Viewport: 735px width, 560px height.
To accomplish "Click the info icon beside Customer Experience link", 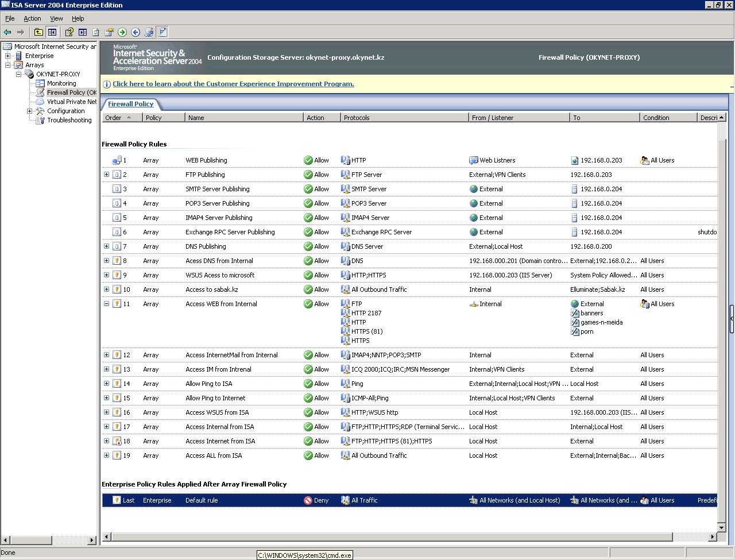I will [x=107, y=84].
